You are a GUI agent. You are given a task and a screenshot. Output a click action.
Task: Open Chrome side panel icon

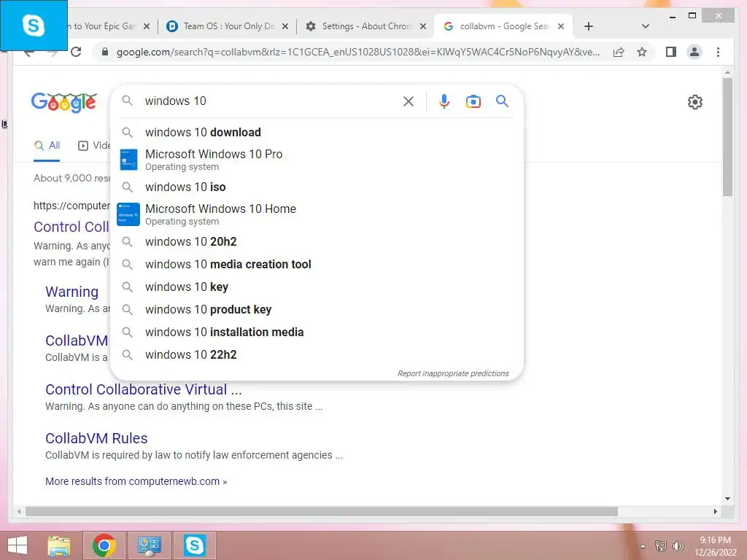tap(671, 52)
